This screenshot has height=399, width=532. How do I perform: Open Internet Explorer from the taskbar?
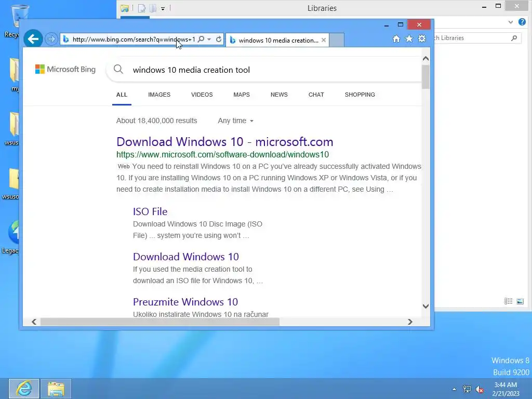pos(24,389)
